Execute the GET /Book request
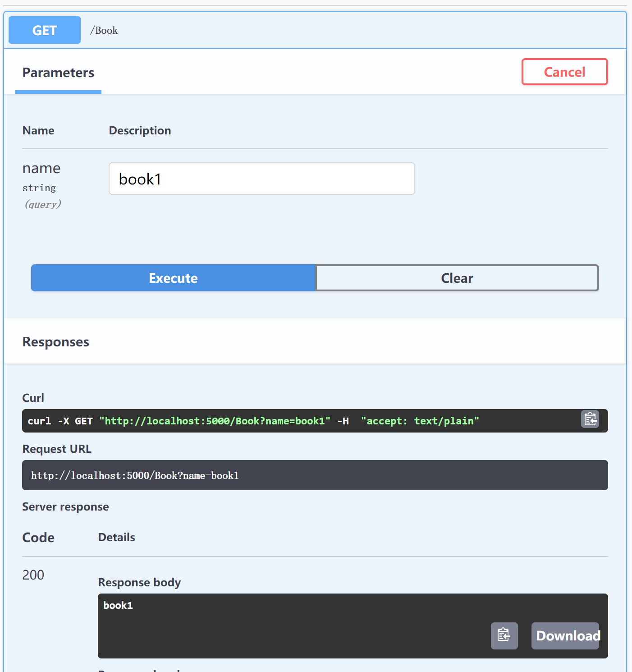Viewport: 632px width, 672px height. coord(173,278)
